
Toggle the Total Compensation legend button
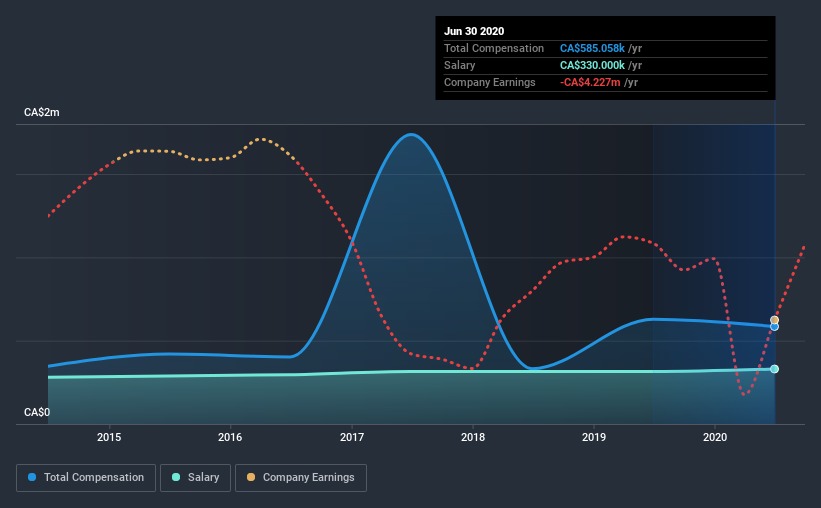[x=86, y=478]
